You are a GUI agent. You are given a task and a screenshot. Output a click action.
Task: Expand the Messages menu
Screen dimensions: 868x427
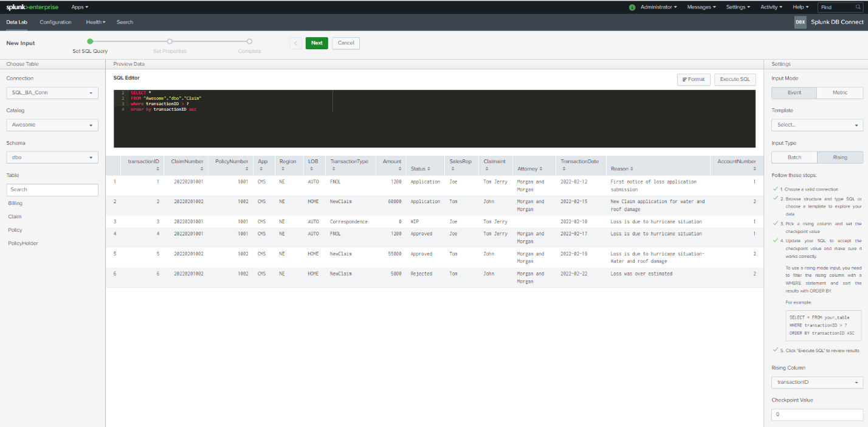(701, 7)
